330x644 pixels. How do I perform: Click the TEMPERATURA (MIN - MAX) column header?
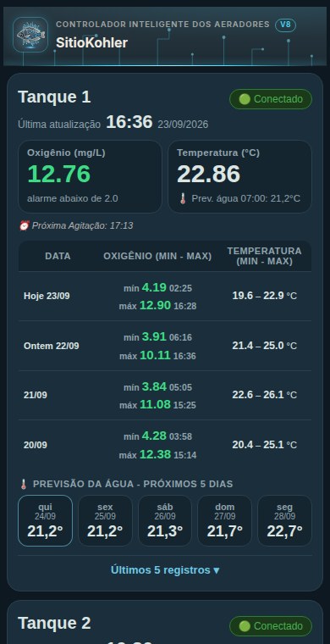(264, 256)
